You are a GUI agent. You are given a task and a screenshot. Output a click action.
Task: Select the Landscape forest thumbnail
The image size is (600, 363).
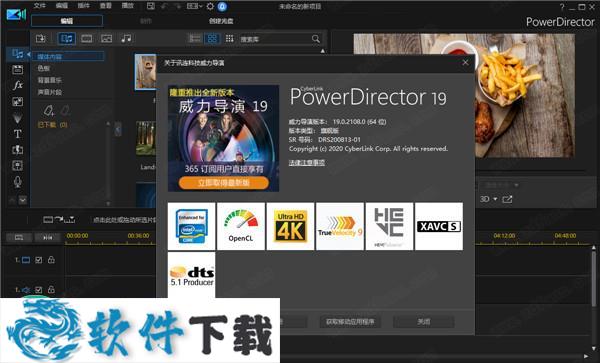coord(146,138)
